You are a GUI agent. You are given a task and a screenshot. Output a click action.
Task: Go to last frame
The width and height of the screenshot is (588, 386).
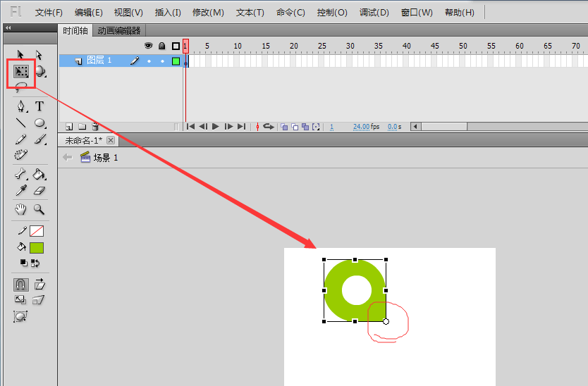242,127
